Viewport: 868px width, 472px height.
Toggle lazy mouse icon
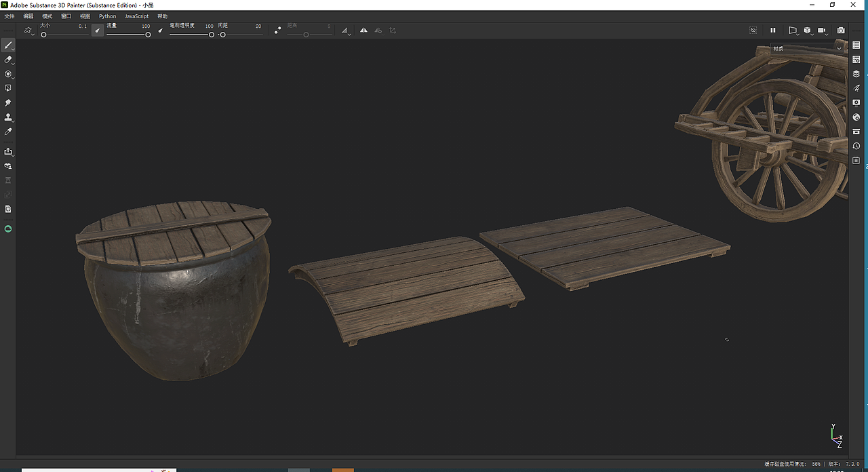tap(277, 31)
